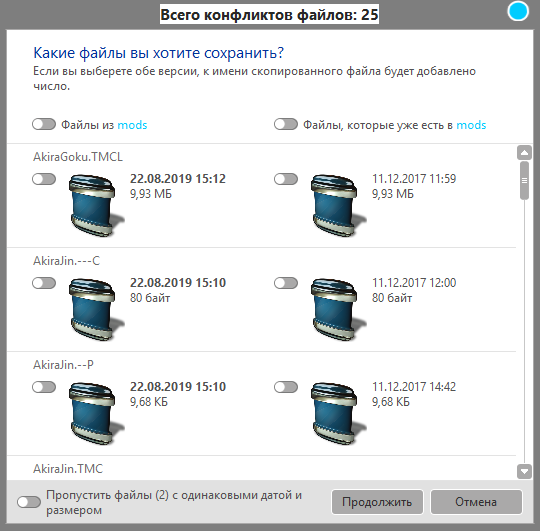Enable the 11.12.2017 11:59 AkiraGoku.TMCL version toggle
This screenshot has height=531, width=540.
[286, 179]
